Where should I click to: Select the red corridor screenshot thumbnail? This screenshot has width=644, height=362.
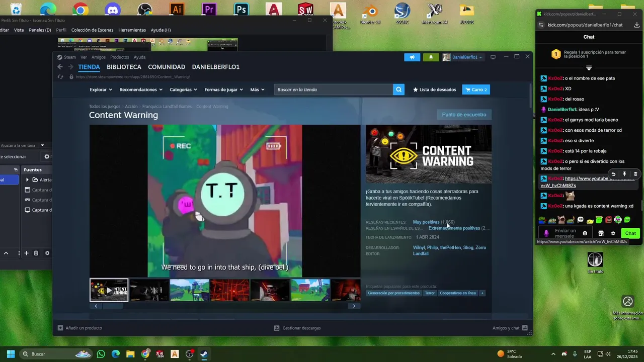230,290
